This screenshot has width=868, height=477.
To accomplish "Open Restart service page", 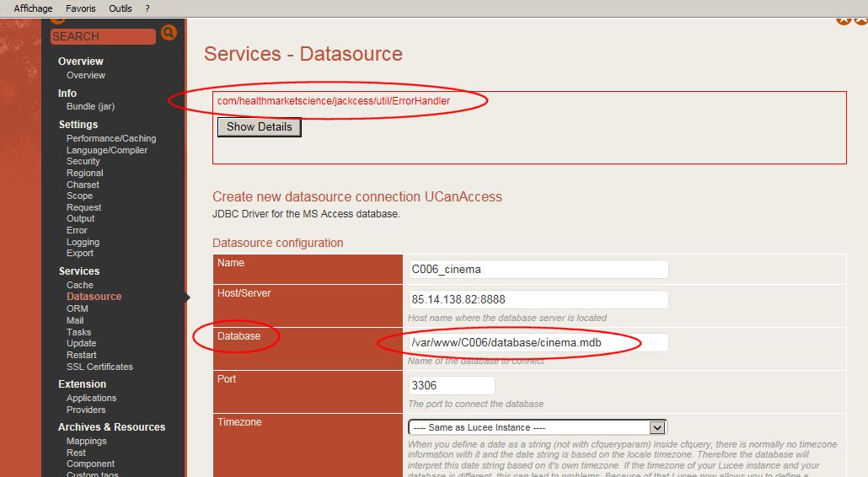I will coord(82,355).
